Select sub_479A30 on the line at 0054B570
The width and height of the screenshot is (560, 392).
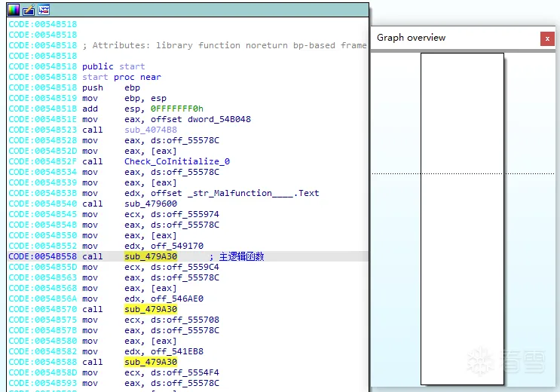click(151, 309)
